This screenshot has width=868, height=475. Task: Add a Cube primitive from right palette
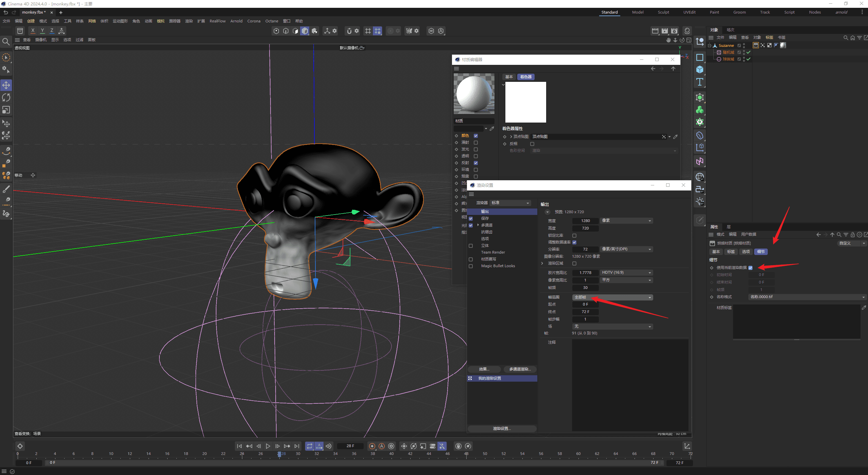699,70
